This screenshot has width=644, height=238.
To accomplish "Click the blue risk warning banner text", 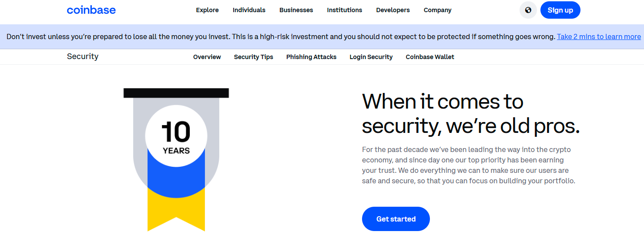I will [x=281, y=36].
